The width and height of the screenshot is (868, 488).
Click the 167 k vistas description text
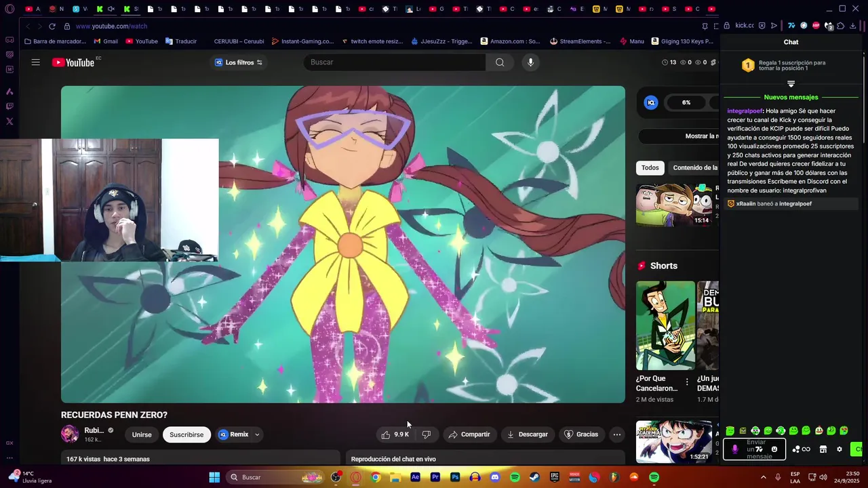[108, 459]
